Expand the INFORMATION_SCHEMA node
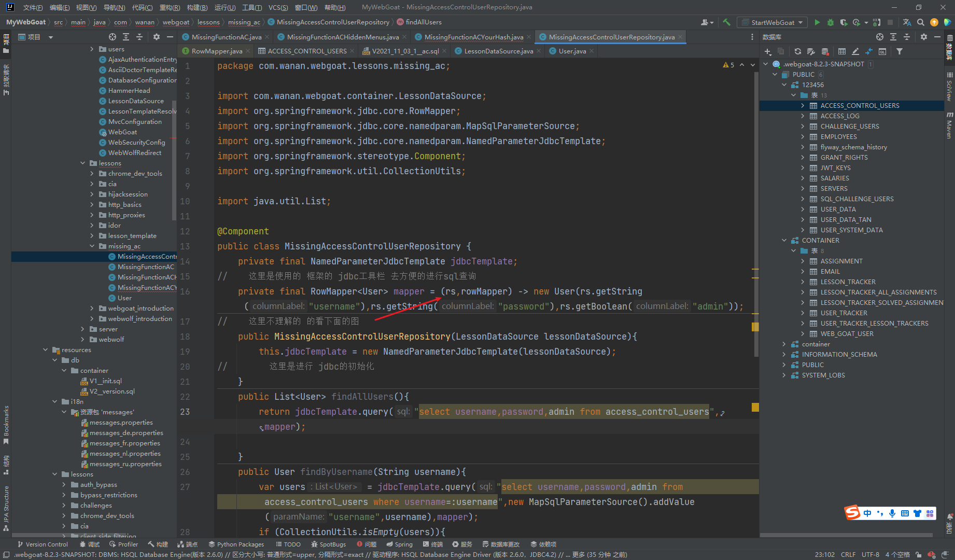 (784, 355)
